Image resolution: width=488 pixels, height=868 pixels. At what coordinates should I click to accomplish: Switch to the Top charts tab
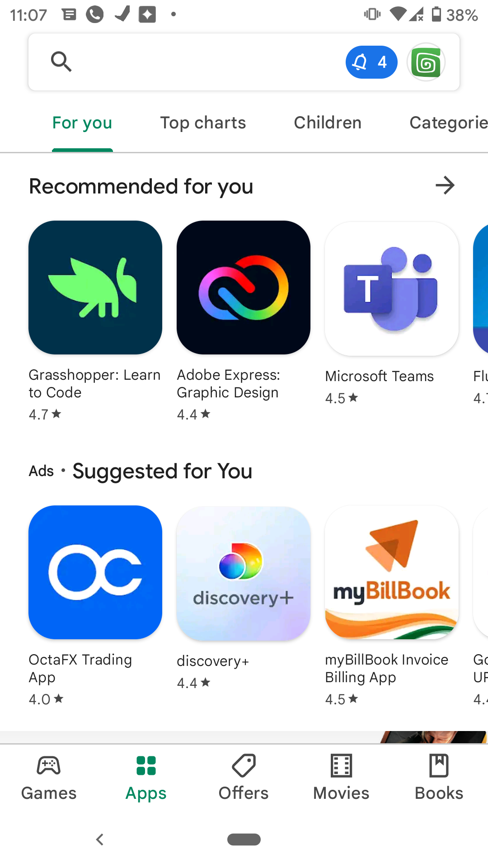[203, 123]
